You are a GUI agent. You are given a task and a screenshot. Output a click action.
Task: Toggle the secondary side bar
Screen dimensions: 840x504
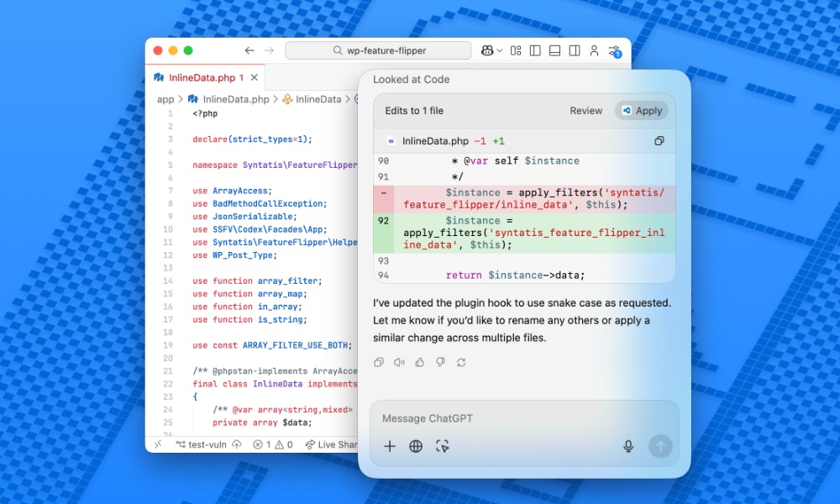(575, 50)
